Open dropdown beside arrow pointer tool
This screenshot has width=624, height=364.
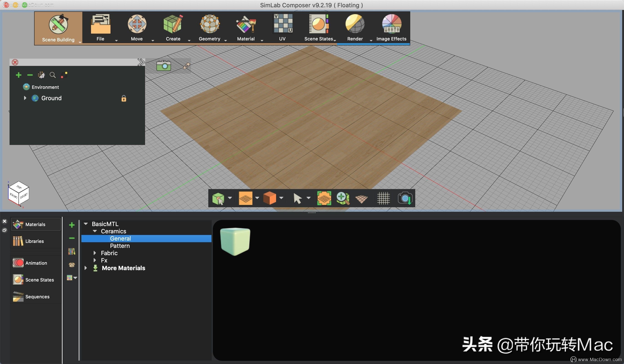309,198
